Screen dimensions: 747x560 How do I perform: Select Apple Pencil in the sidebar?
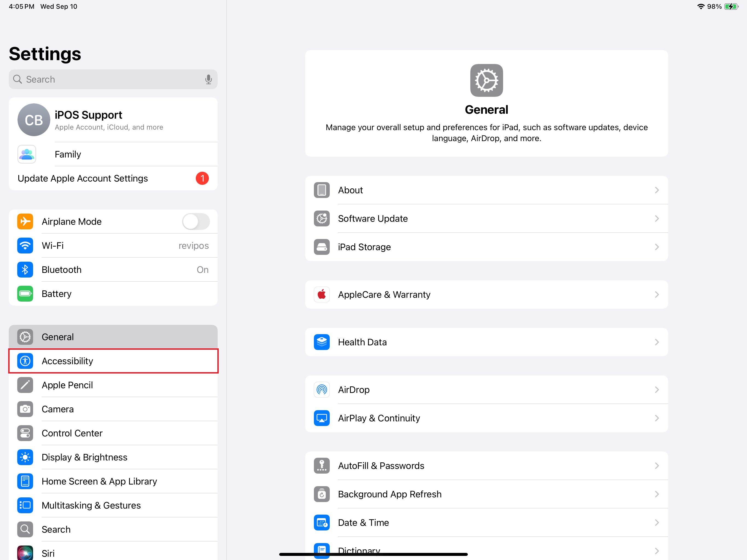tap(113, 385)
